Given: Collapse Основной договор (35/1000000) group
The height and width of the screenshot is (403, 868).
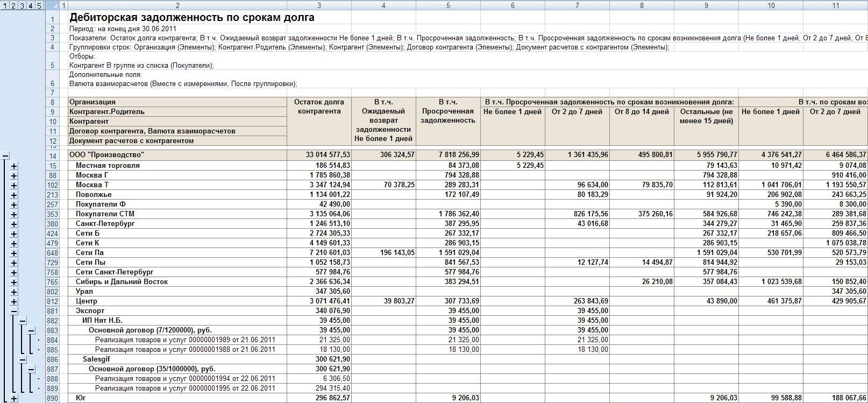Looking at the screenshot, I should [x=31, y=369].
